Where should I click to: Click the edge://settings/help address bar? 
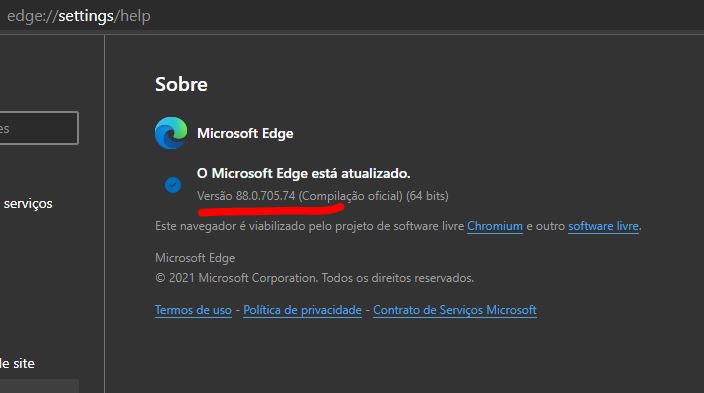(79, 16)
